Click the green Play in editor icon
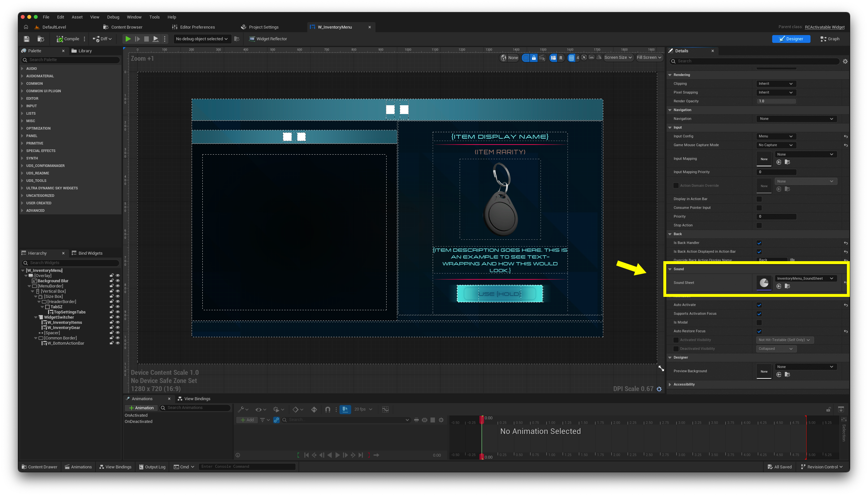This screenshot has height=496, width=868. (x=128, y=39)
